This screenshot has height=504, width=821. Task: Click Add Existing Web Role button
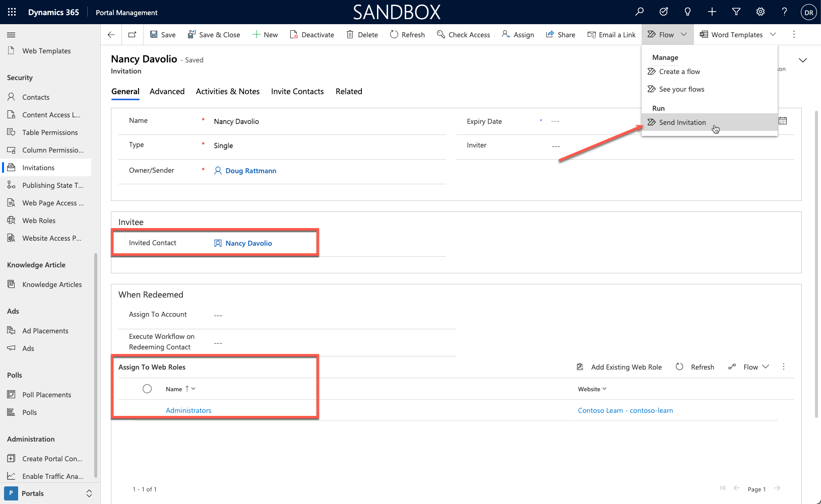619,367
